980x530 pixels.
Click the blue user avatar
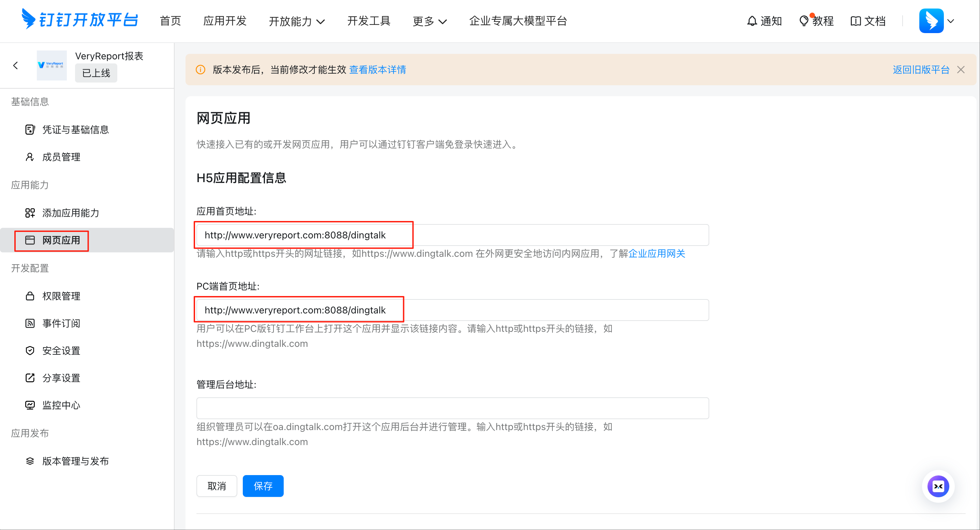pyautogui.click(x=931, y=21)
